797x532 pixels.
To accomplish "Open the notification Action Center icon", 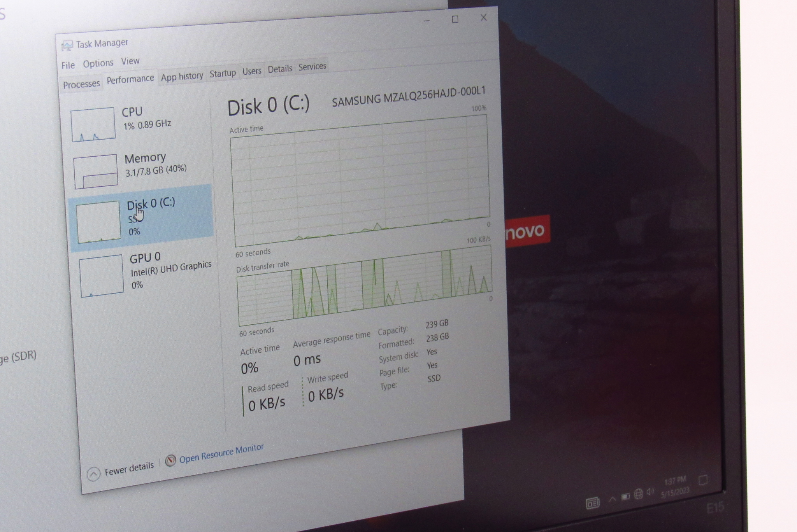I will [703, 480].
